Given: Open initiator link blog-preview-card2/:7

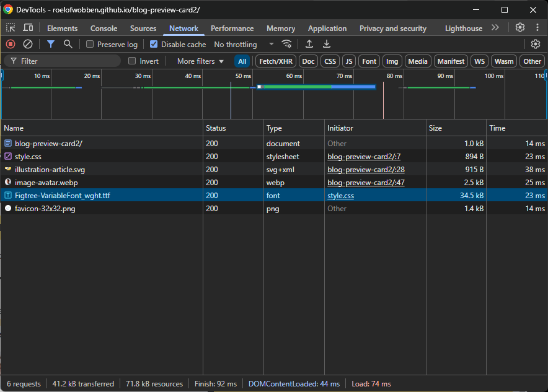Looking at the screenshot, I should coord(364,157).
